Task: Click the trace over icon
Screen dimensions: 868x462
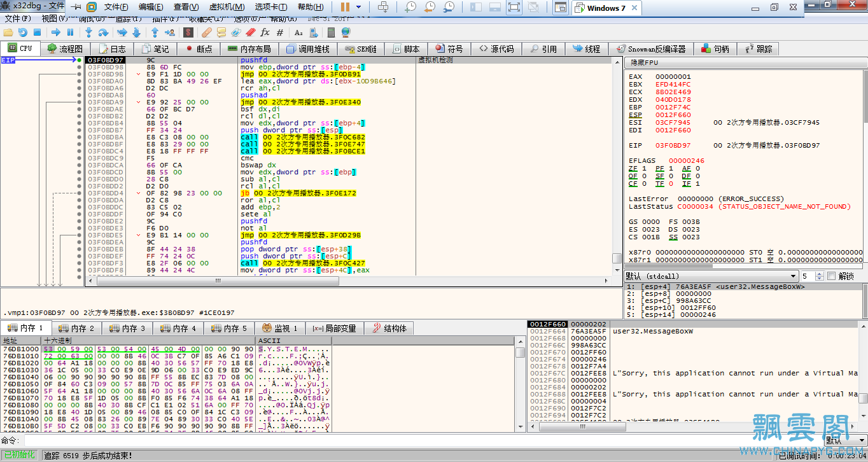Action: 136,32
